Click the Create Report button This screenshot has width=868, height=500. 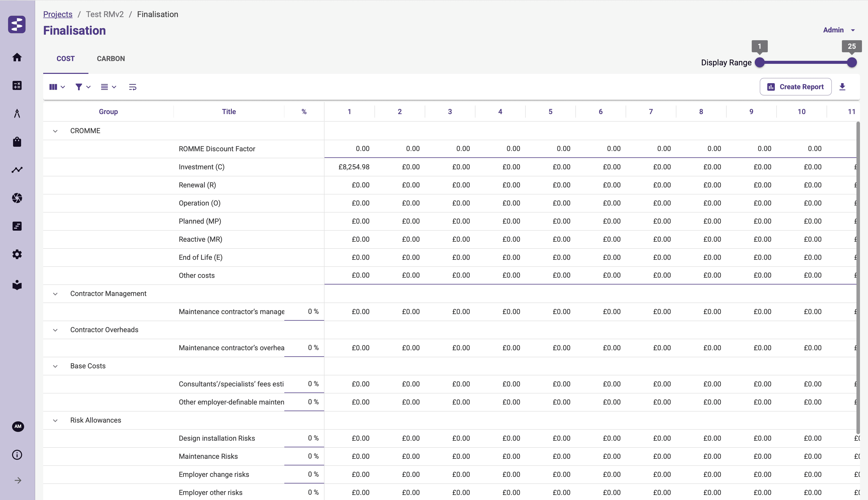tap(795, 87)
